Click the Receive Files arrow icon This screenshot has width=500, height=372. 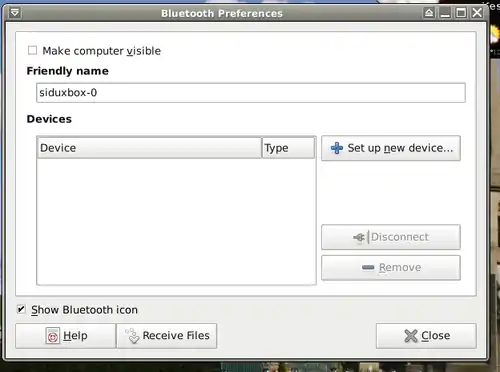132,336
